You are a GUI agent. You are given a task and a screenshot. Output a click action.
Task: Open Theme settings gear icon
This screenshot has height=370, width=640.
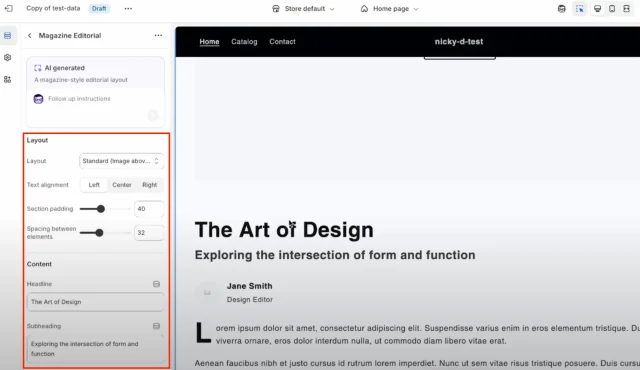click(8, 58)
